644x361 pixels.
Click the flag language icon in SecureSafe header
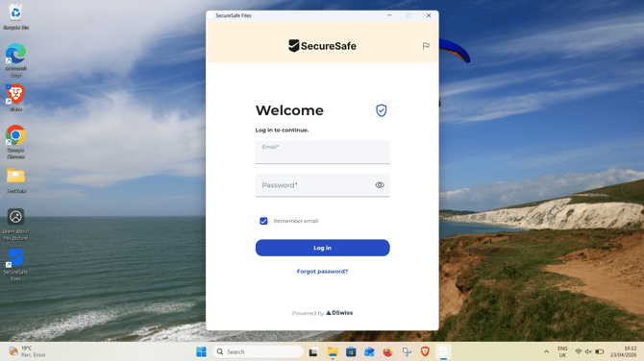426,46
